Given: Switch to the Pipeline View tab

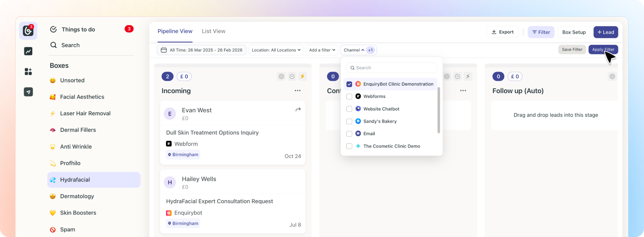Looking at the screenshot, I should click(175, 31).
